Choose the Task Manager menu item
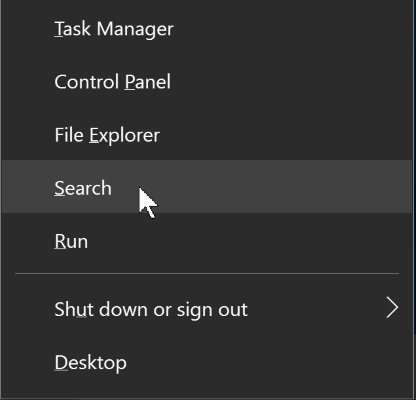This screenshot has height=400, width=416. pyautogui.click(x=207, y=29)
